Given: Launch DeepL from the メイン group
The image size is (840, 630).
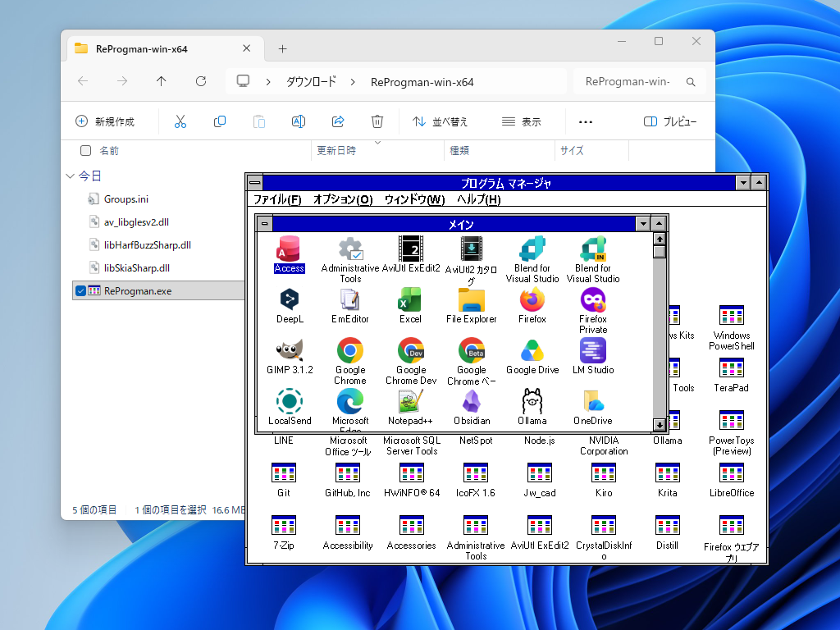Looking at the screenshot, I should pos(290,306).
